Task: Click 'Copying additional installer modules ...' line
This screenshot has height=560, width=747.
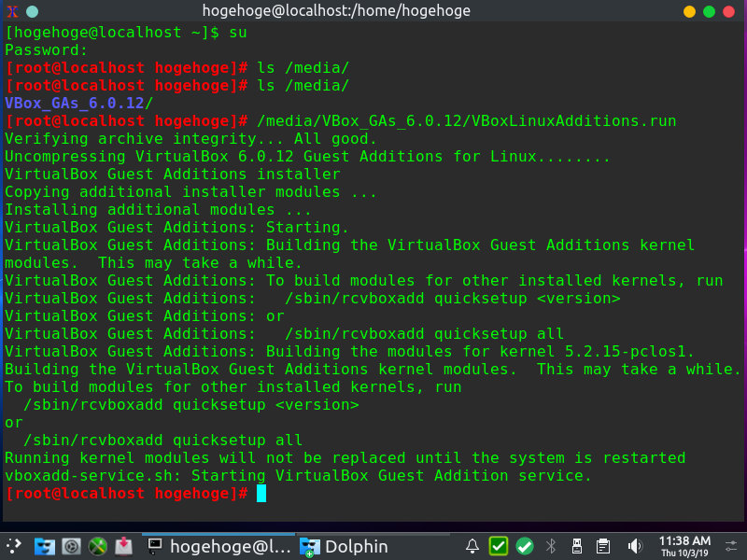Action: click(x=190, y=192)
